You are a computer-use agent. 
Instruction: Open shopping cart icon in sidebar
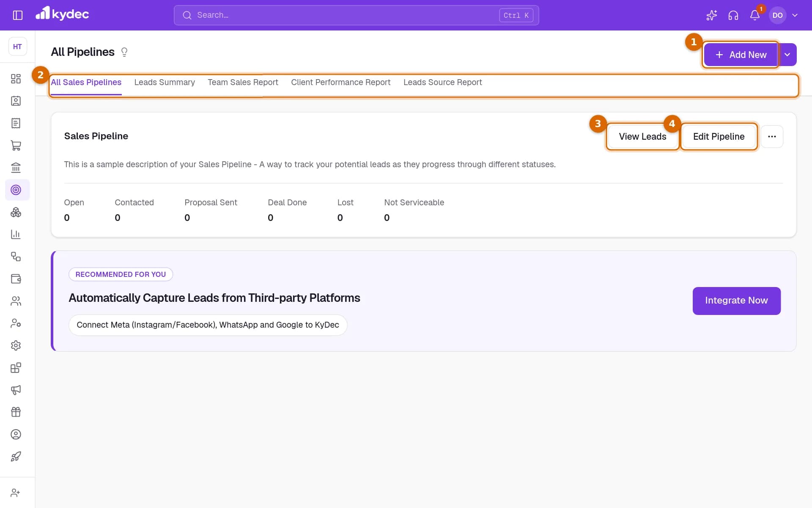coord(16,145)
